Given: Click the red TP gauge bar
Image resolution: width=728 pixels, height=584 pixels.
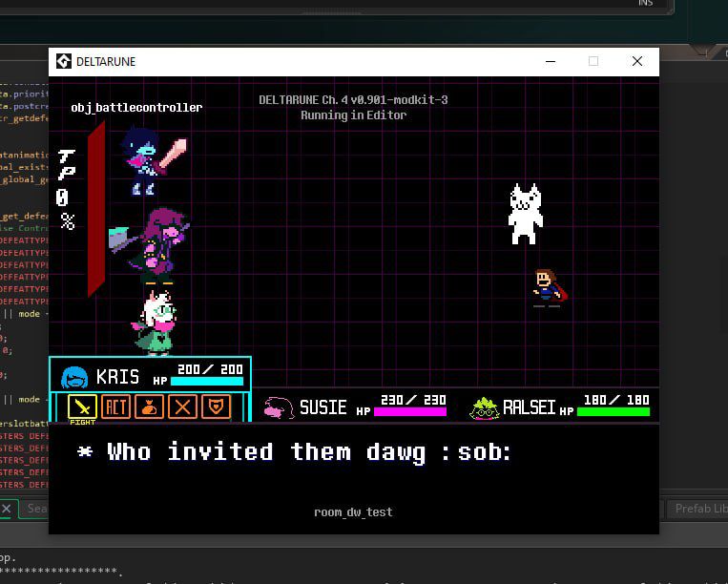Looking at the screenshot, I should 96,209.
